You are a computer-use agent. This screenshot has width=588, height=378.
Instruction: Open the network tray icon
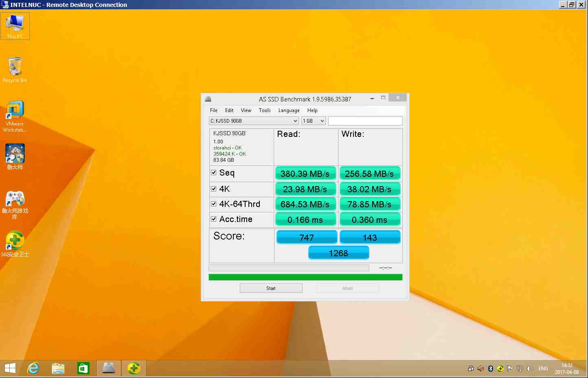click(x=520, y=369)
